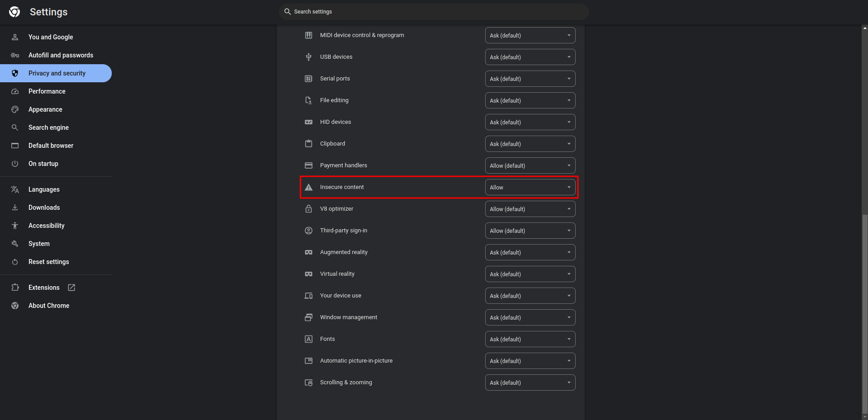This screenshot has width=868, height=420.
Task: Click the V8 optimizer lock icon
Action: [309, 209]
